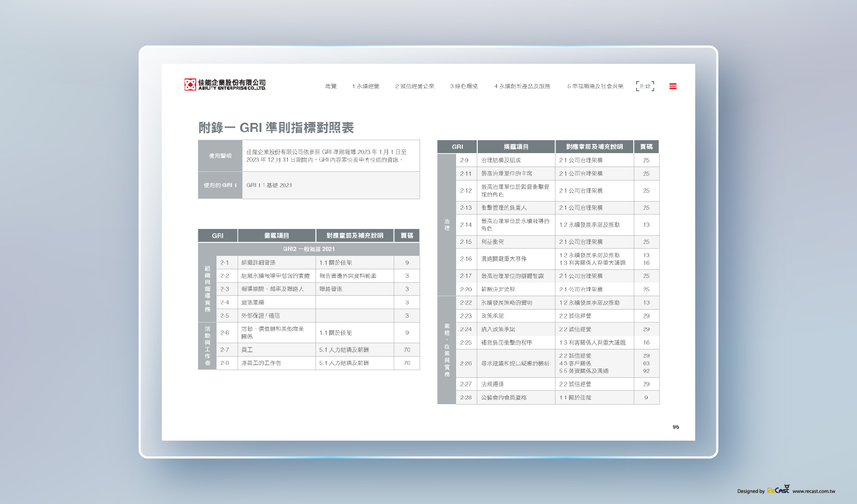The height and width of the screenshot is (504, 857).
Task: Select 最高治理單位於永續報導的角色 in row 2-14
Action: [x=515, y=225]
